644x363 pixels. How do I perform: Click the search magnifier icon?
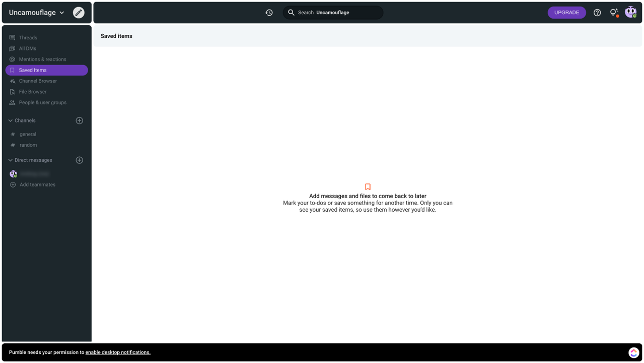pos(291,13)
